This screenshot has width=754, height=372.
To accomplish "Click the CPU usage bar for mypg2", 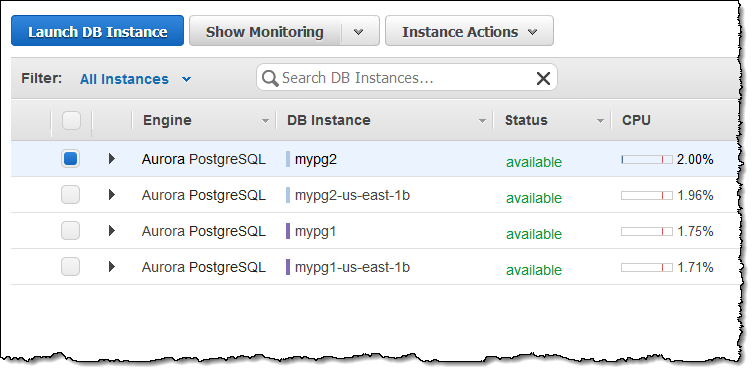I will [647, 160].
